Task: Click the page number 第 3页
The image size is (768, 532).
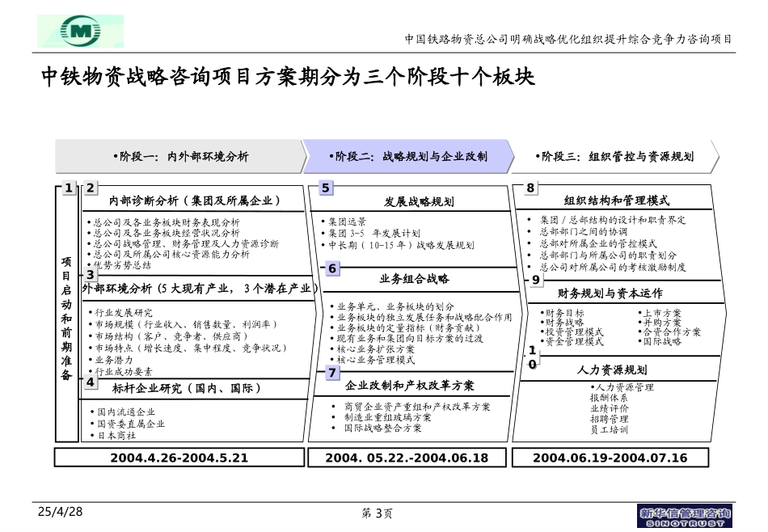Action: [x=378, y=513]
